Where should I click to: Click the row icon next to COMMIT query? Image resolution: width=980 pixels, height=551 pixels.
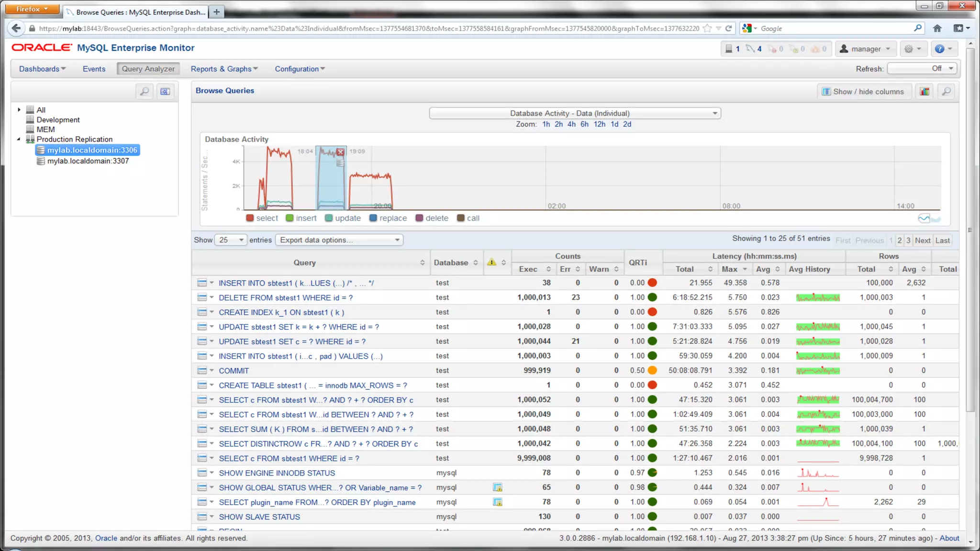click(202, 371)
